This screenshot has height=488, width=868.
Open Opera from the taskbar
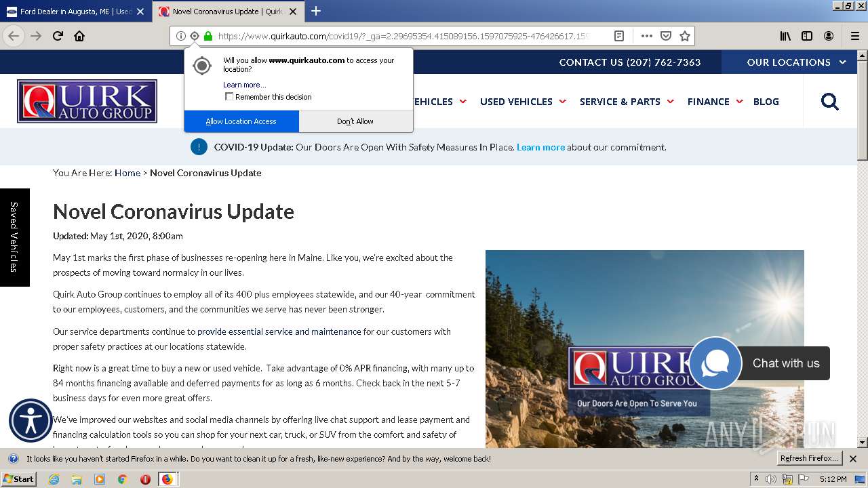tap(145, 479)
